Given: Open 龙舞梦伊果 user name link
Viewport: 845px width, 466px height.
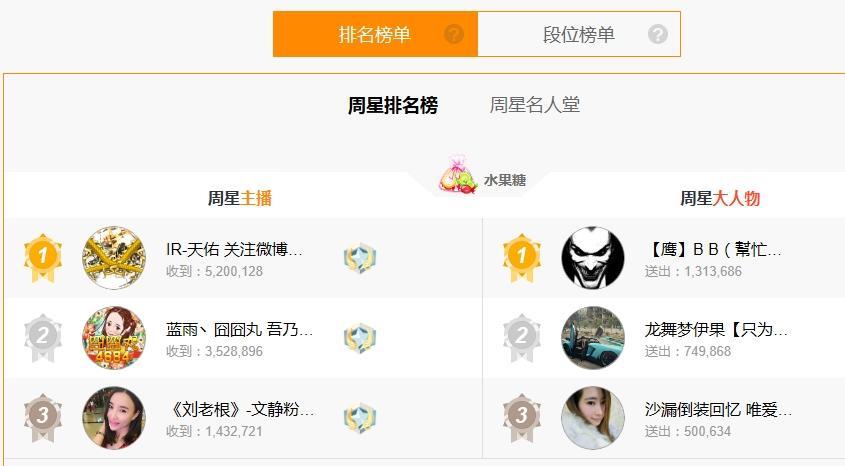Looking at the screenshot, I should point(716,329).
